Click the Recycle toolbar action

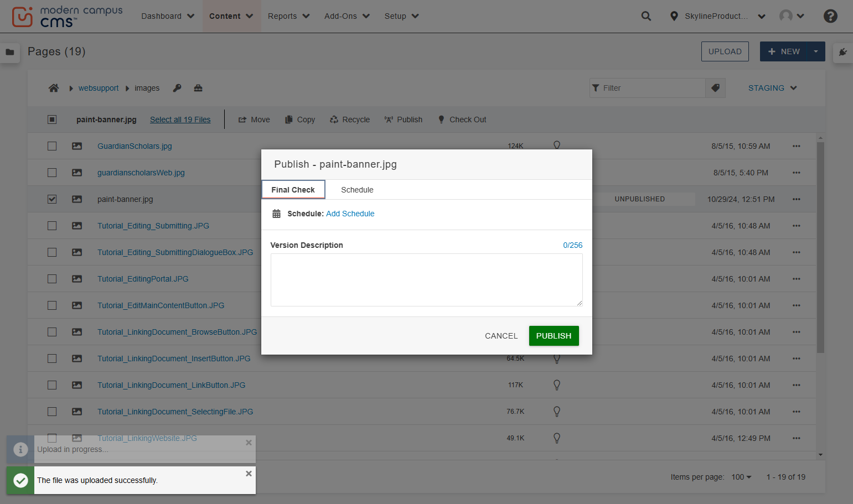pos(350,119)
